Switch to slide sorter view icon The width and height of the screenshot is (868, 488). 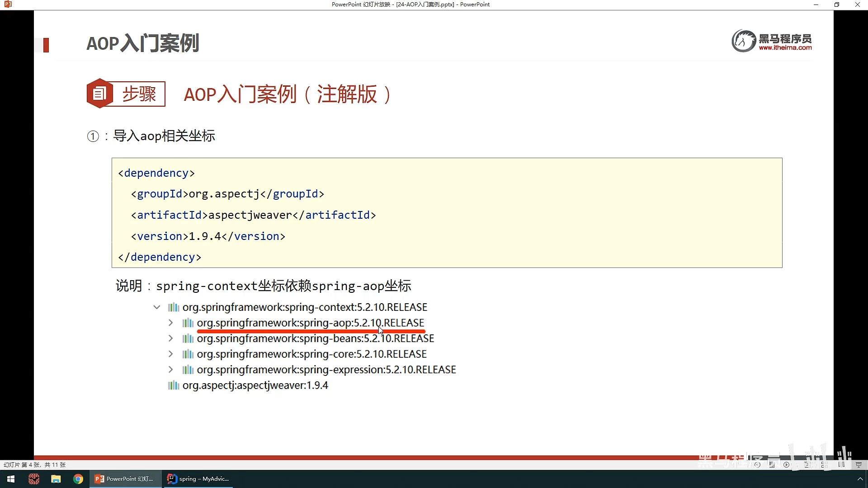click(825, 465)
